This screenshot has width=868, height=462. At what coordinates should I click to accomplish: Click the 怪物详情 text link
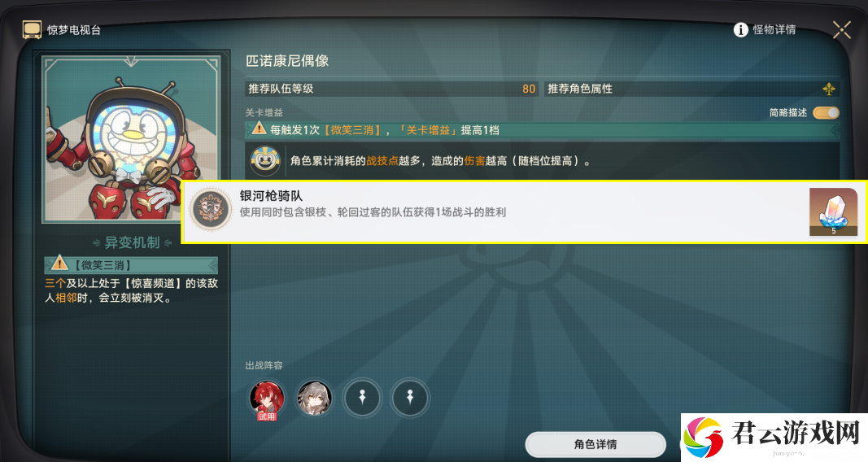point(774,30)
